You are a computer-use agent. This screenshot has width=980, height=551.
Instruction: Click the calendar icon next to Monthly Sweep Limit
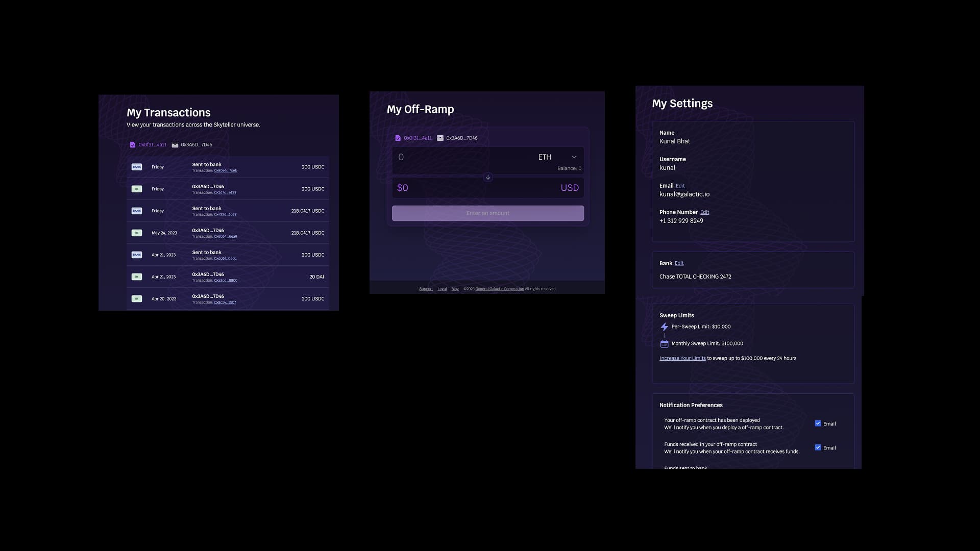(x=664, y=343)
